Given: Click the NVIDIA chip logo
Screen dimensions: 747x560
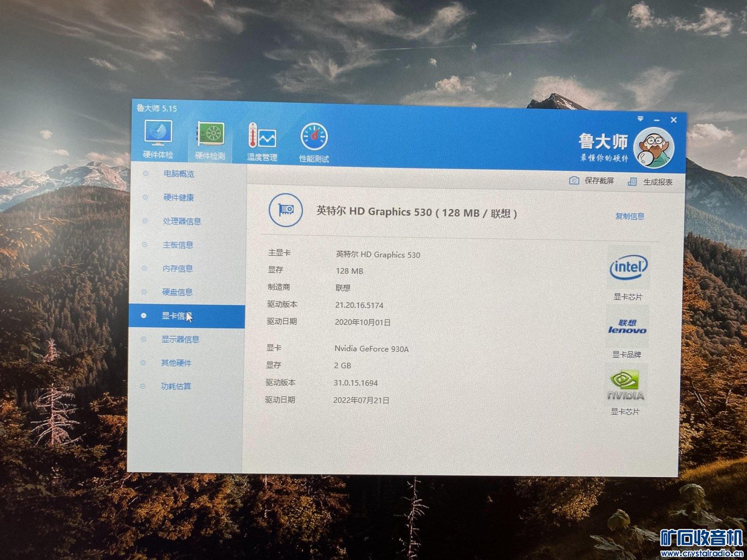Looking at the screenshot, I should pos(626,386).
